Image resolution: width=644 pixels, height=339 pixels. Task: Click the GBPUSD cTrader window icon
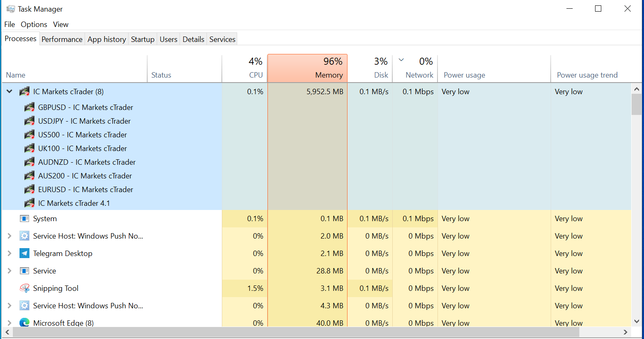point(29,107)
